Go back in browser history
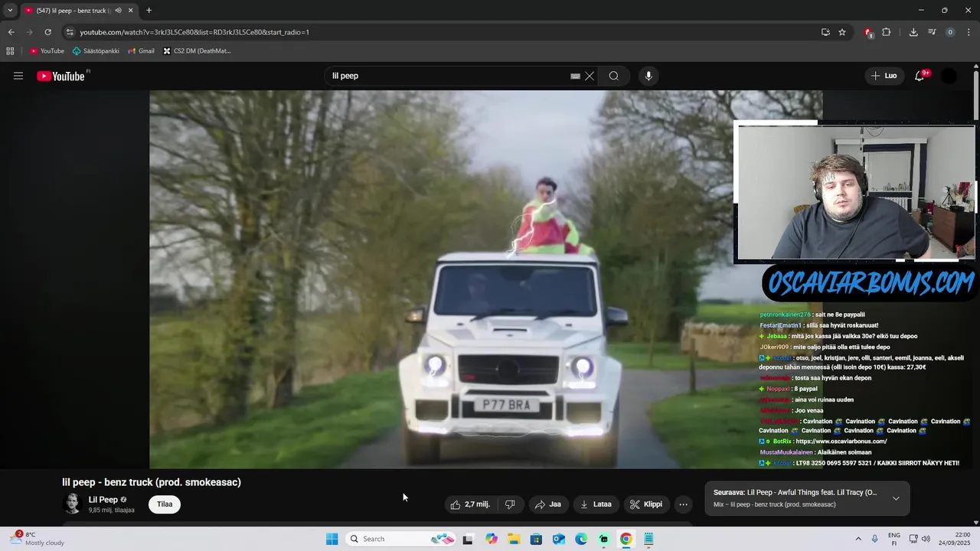The image size is (980, 551). (11, 32)
